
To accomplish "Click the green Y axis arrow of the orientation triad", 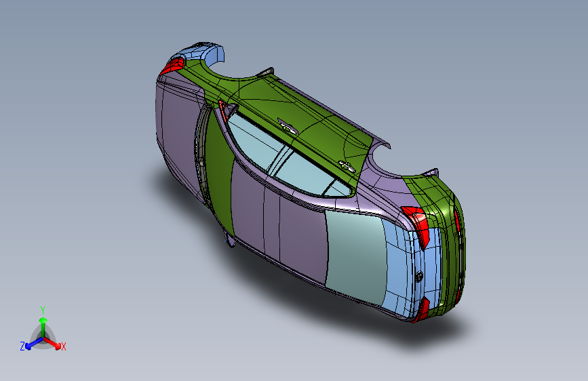I will [x=43, y=327].
